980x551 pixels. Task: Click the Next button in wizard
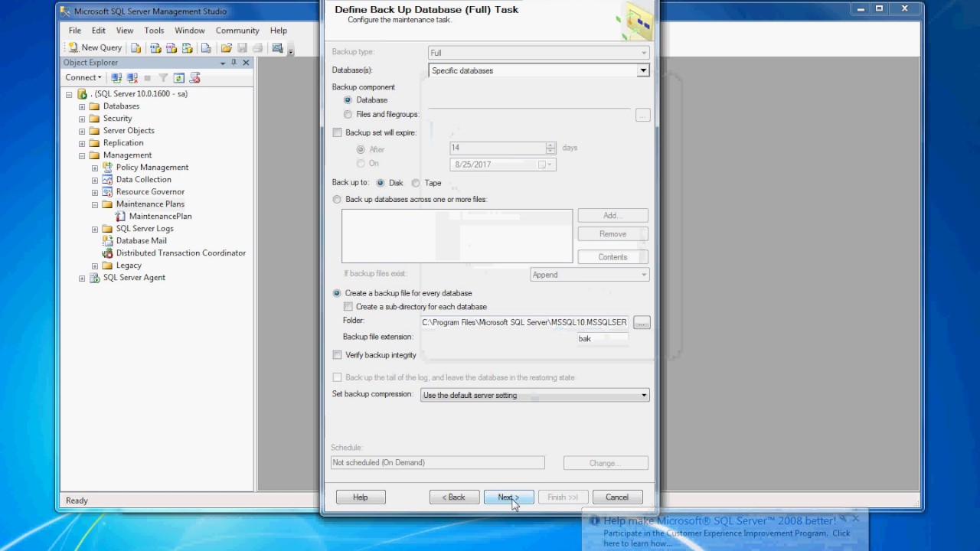click(x=508, y=497)
